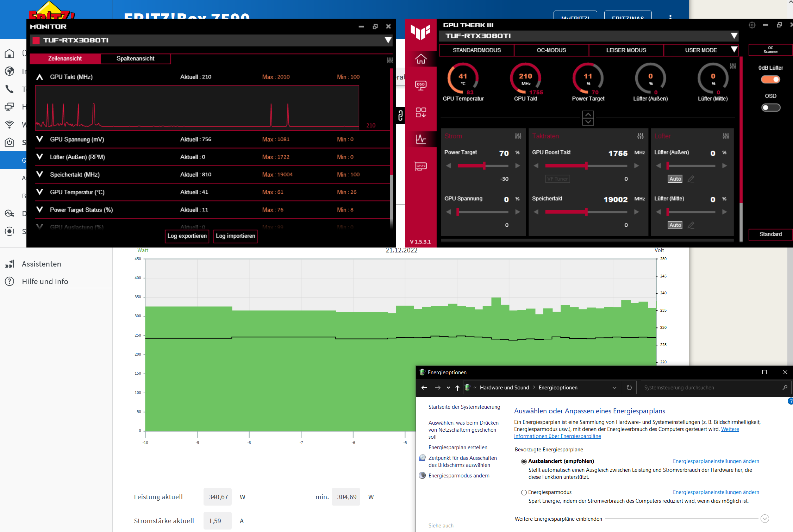The width and height of the screenshot is (793, 532).
Task: Toggle the 0dB Lüfter switch
Action: click(770, 80)
